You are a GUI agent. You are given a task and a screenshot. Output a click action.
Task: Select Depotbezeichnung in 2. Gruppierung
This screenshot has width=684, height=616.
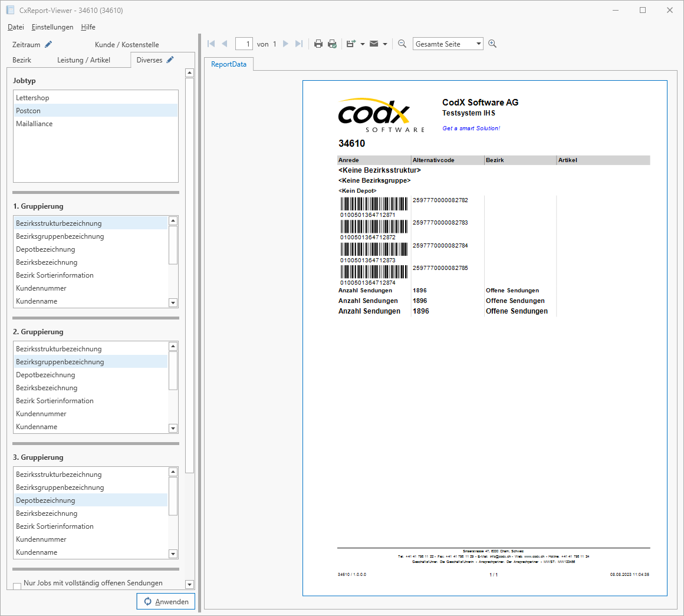(91, 375)
